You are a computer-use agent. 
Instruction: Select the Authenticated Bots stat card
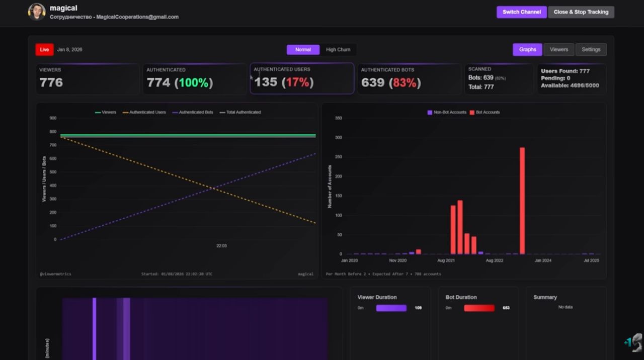[x=409, y=78]
